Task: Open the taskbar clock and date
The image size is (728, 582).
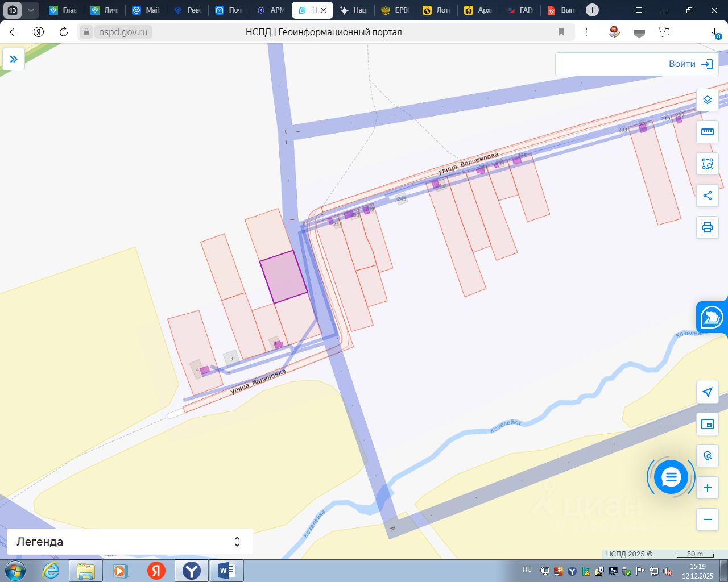Action: tap(697, 571)
